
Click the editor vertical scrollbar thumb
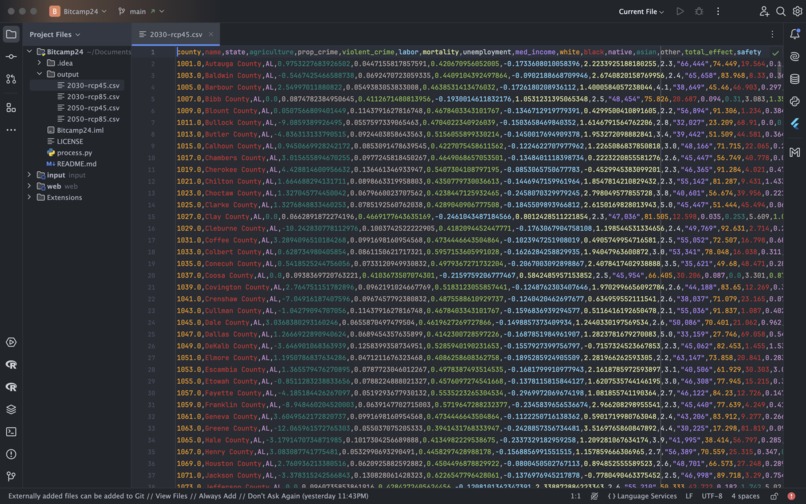coord(780,68)
